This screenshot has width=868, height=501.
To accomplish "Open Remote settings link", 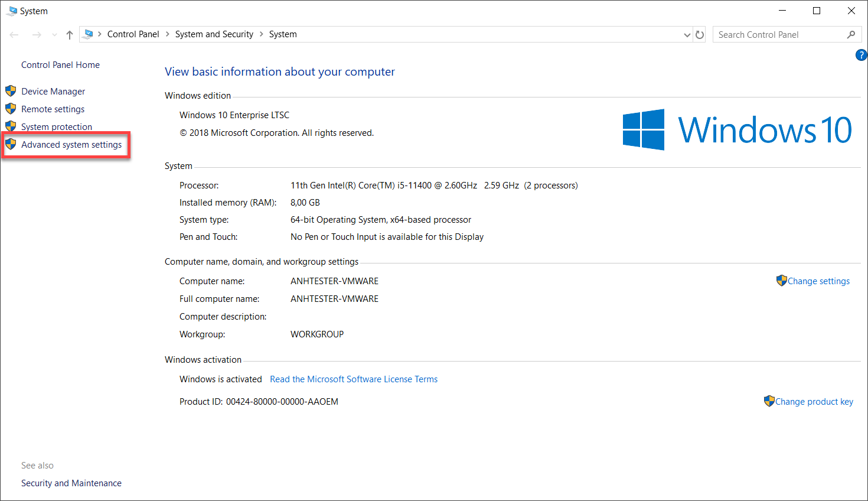I will (x=53, y=109).
